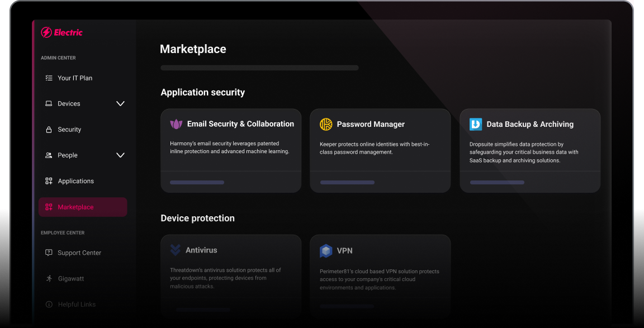Click the Application security heading

tap(203, 92)
